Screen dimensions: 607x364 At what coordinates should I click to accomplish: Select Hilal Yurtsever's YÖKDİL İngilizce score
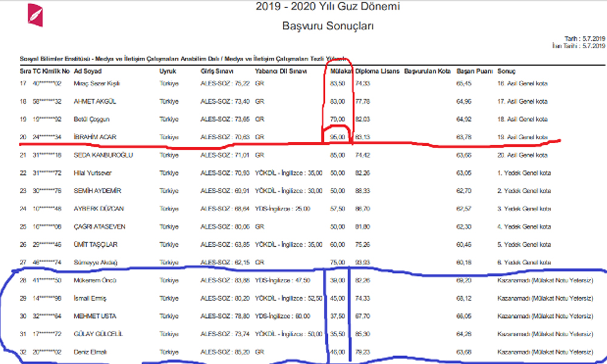coord(288,173)
